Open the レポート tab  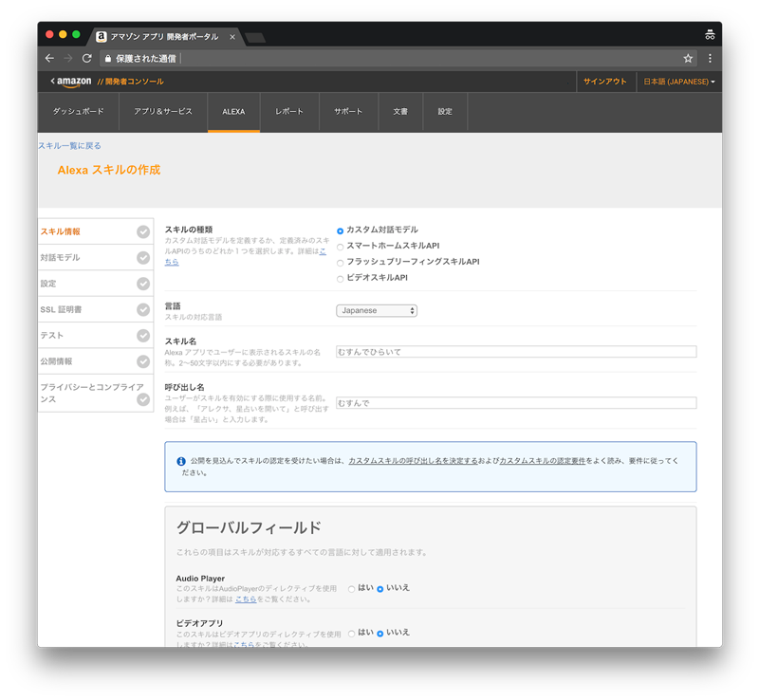pyautogui.click(x=288, y=111)
